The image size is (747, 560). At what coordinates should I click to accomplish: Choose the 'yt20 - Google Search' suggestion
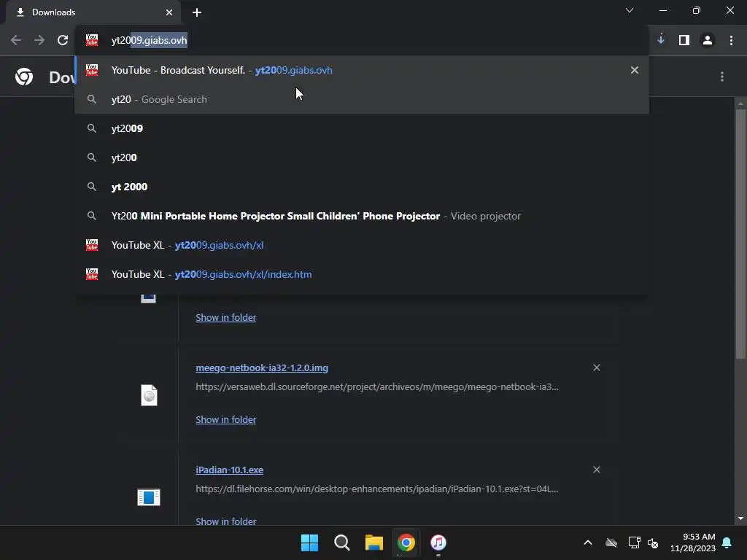click(x=362, y=99)
